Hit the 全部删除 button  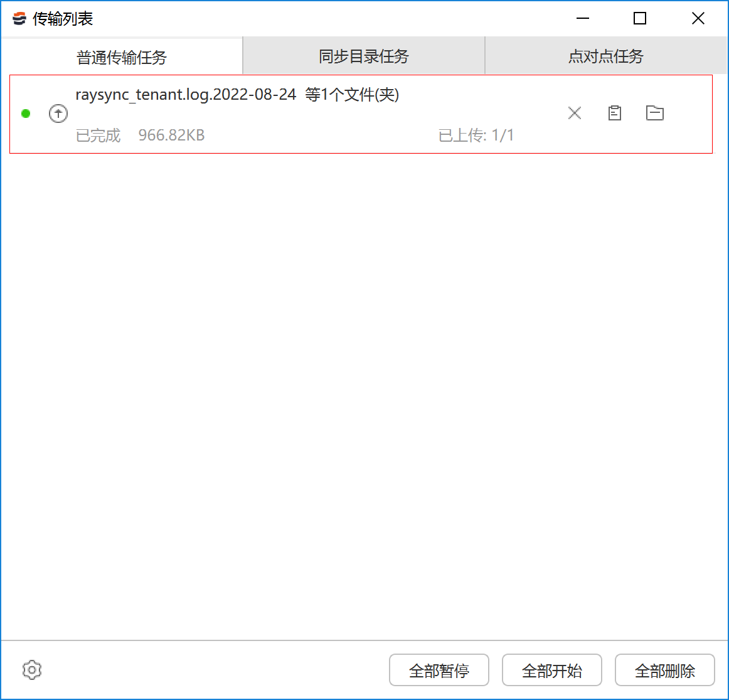click(x=665, y=671)
